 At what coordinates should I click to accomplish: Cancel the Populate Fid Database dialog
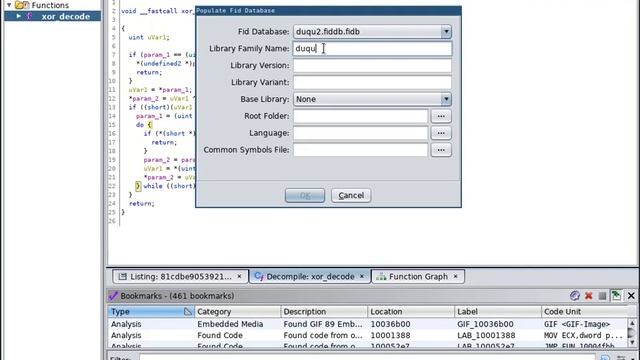point(351,196)
